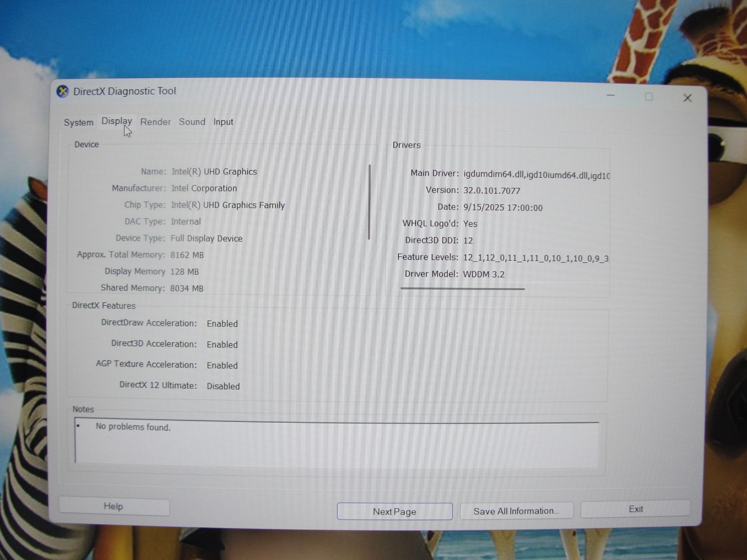
Task: Click the Help button
Action: coord(113,506)
